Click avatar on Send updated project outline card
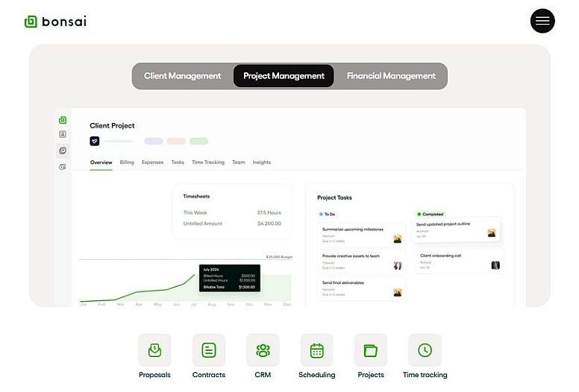 pyautogui.click(x=492, y=233)
